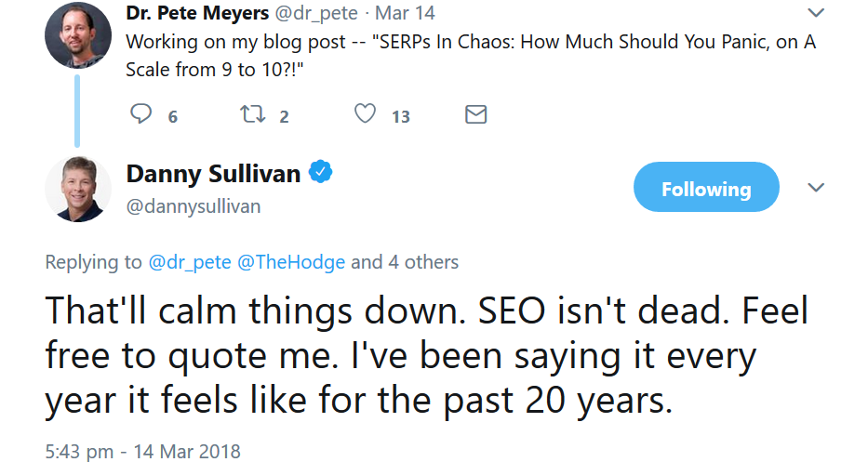
Task: Open the dropdown arrow beside Following
Action: coord(816,188)
